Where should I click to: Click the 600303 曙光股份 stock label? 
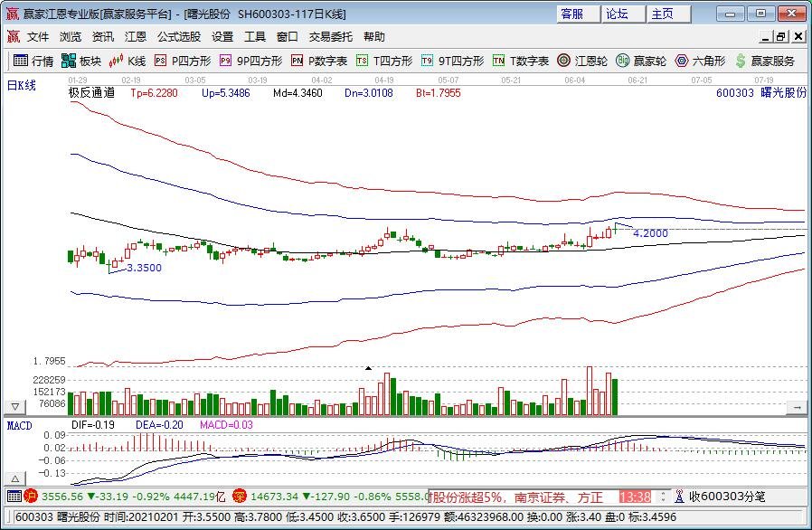[761, 93]
